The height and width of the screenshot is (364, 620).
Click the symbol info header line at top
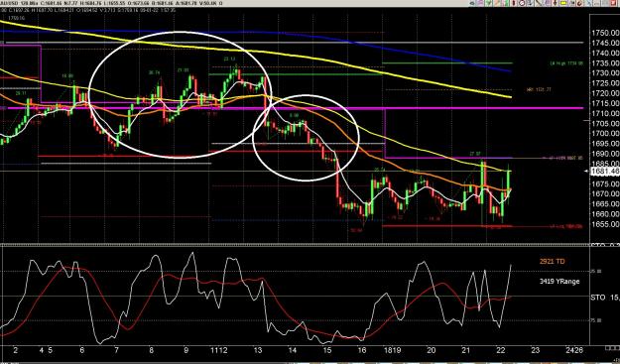pyautogui.click(x=111, y=3)
